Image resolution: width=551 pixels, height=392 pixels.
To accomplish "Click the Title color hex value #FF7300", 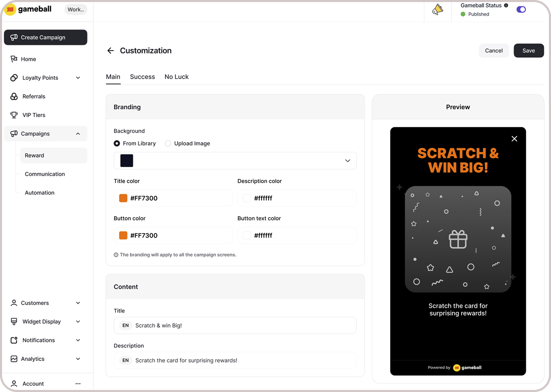I will (144, 198).
